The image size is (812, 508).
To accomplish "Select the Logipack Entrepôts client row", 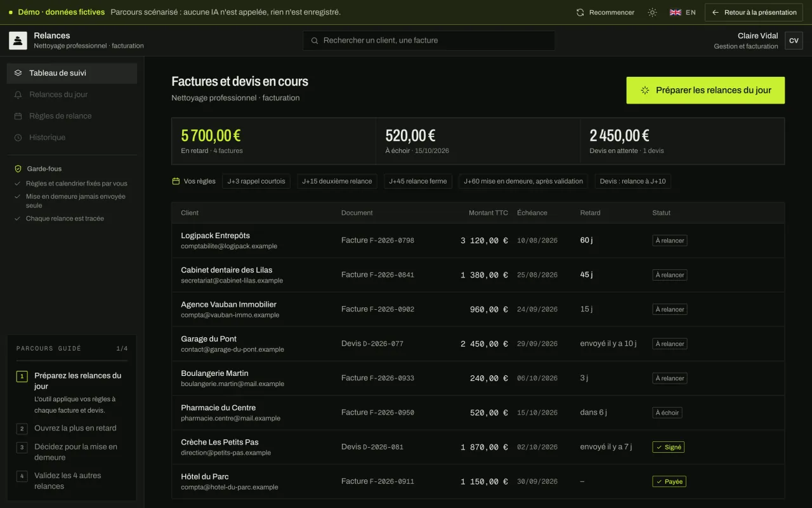I will pyautogui.click(x=478, y=241).
